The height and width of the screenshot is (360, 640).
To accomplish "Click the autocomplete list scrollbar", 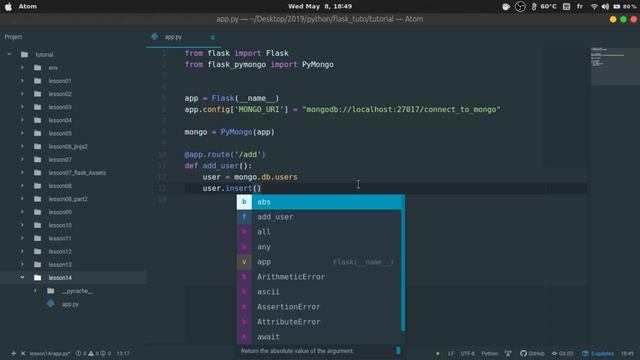I will [x=403, y=263].
